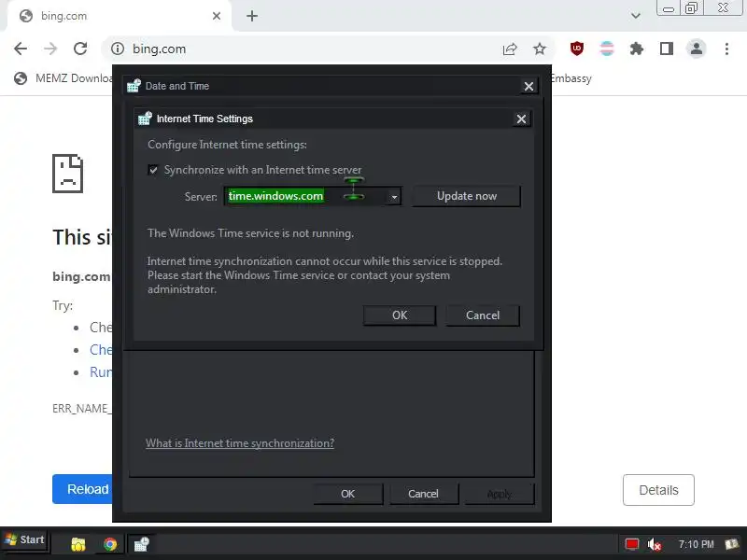Click the forward navigation arrow
Image resolution: width=747 pixels, height=560 pixels.
pyautogui.click(x=50, y=49)
